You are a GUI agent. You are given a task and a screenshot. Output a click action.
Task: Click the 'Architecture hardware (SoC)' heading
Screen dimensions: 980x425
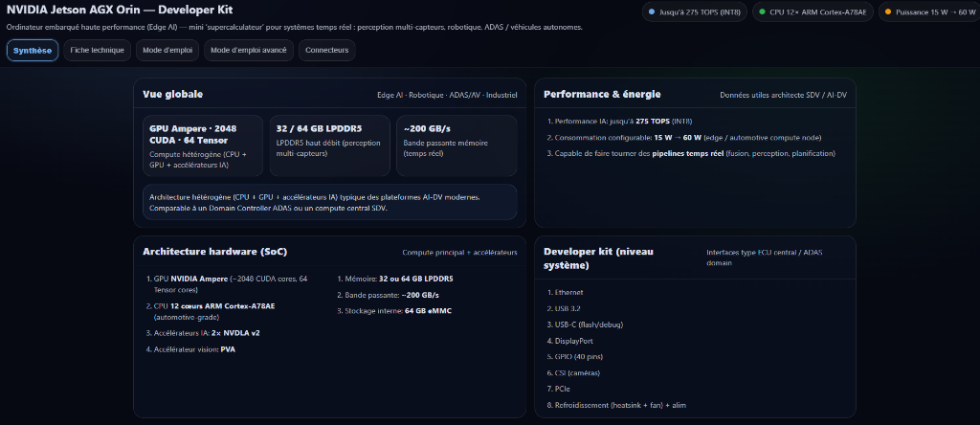click(x=215, y=252)
